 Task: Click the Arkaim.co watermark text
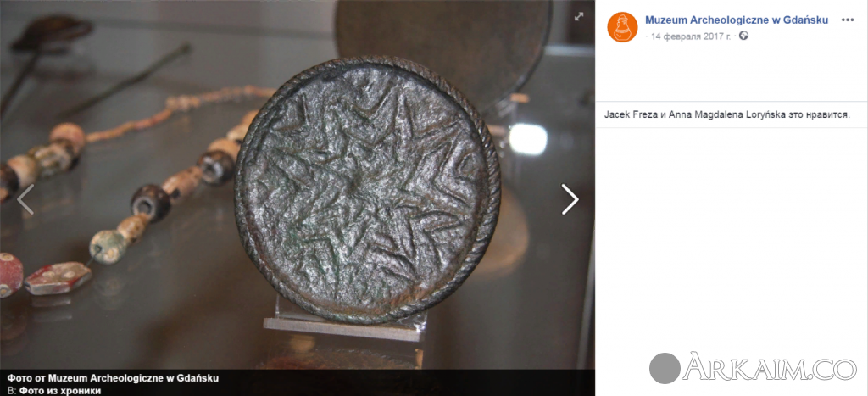coord(771,368)
